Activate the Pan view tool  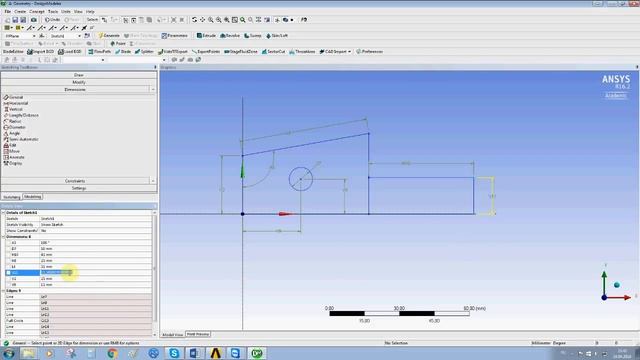(202, 20)
